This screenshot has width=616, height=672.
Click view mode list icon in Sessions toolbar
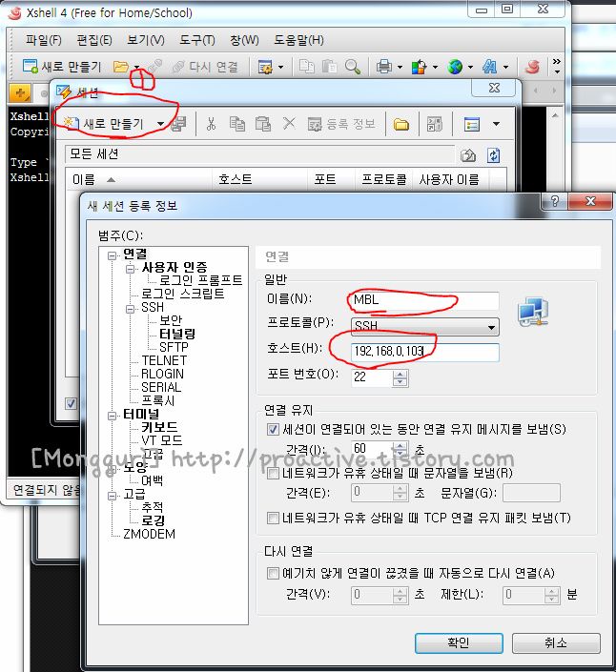click(472, 124)
